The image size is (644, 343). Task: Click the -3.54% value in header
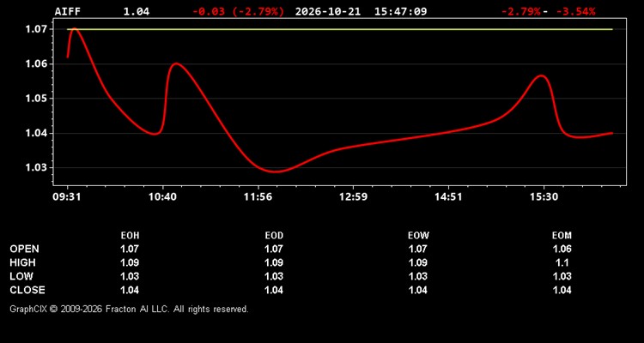[x=575, y=11]
